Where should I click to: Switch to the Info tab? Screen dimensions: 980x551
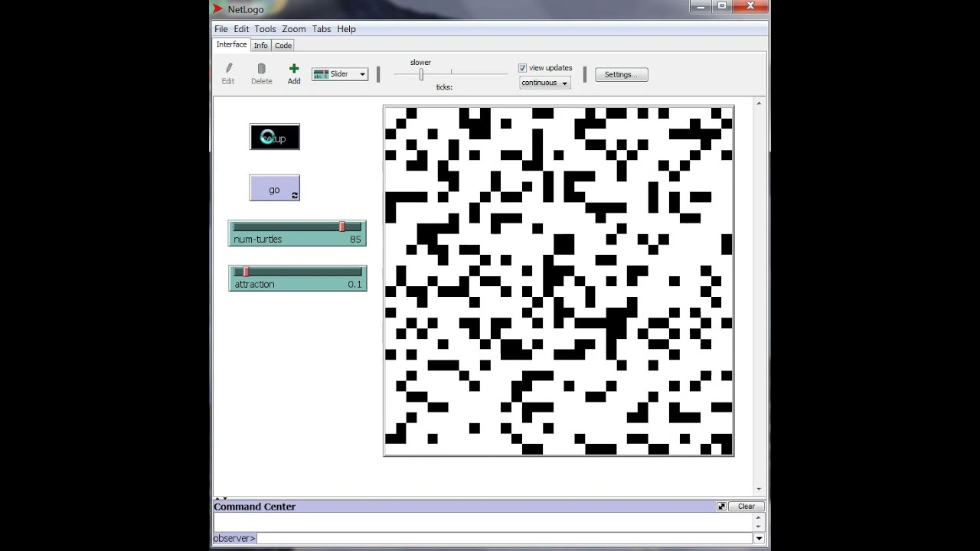pyautogui.click(x=260, y=46)
